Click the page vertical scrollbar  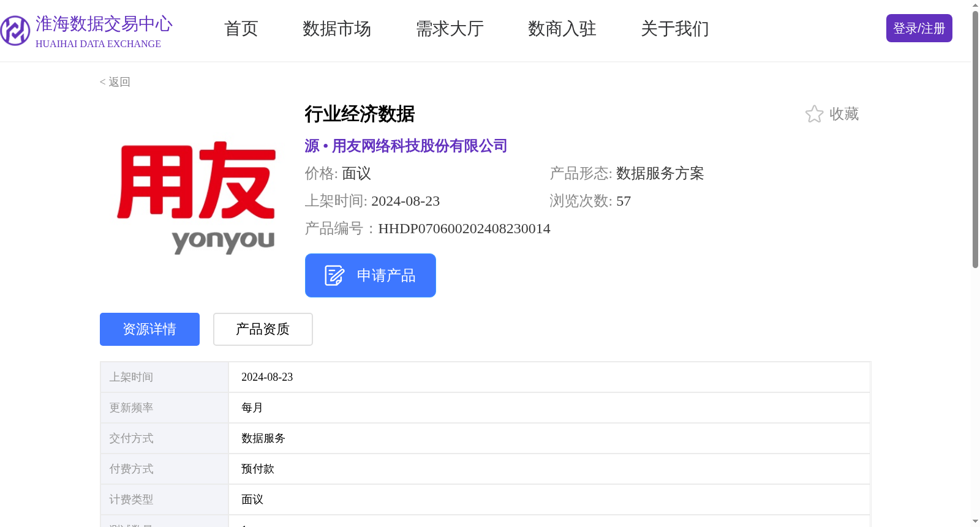tap(975, 140)
